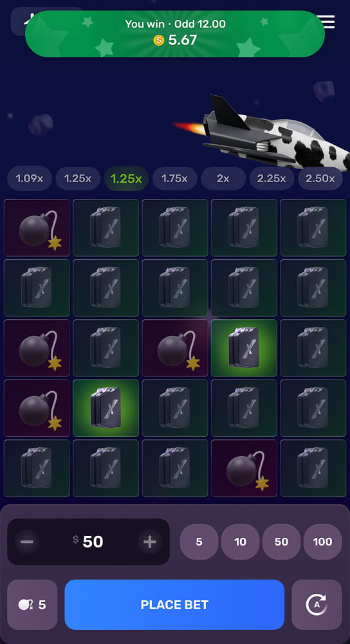Select the 2.50x multiplier chip
The image size is (350, 644).
[x=320, y=179]
